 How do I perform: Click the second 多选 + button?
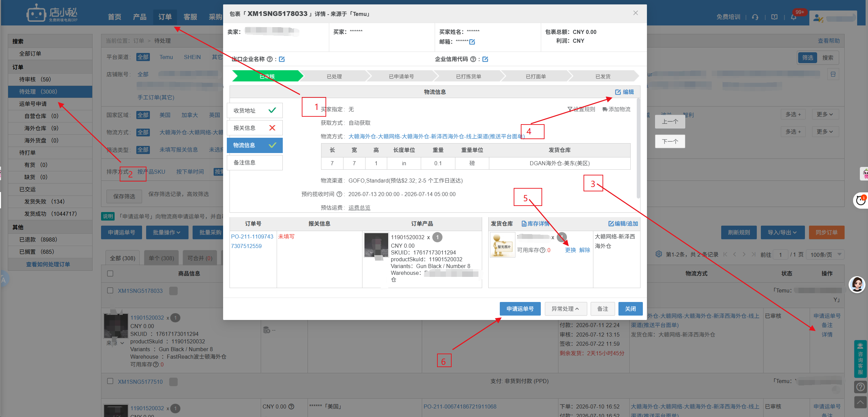click(x=793, y=132)
